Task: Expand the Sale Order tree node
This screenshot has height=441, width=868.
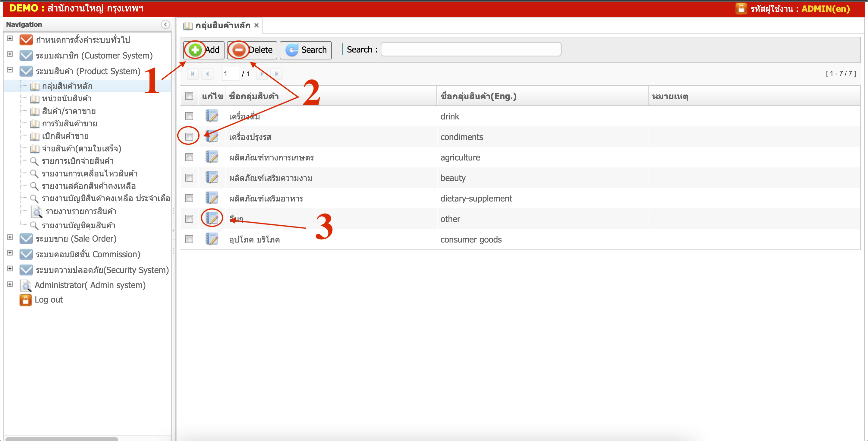Action: [10, 237]
